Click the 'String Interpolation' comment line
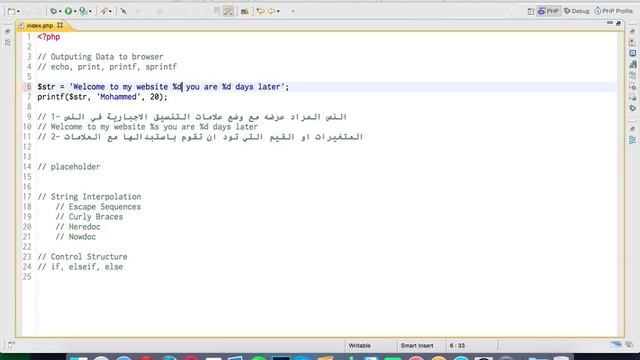This screenshot has height=360, width=640. pyautogui.click(x=89, y=197)
